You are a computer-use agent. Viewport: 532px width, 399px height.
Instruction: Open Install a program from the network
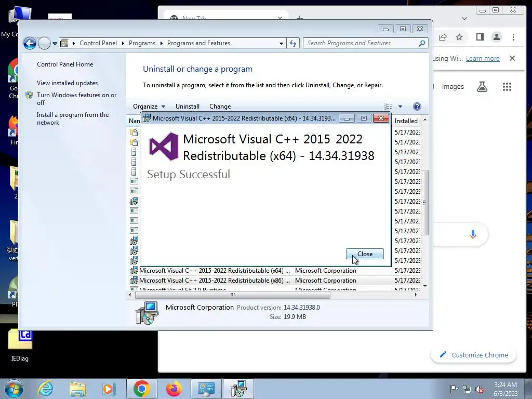coord(73,118)
